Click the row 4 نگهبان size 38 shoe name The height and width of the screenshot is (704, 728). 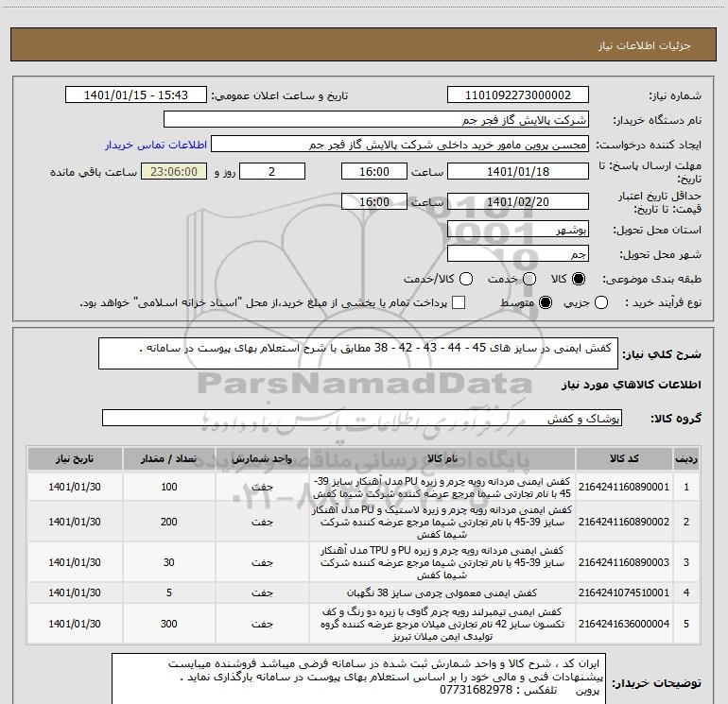[442, 592]
